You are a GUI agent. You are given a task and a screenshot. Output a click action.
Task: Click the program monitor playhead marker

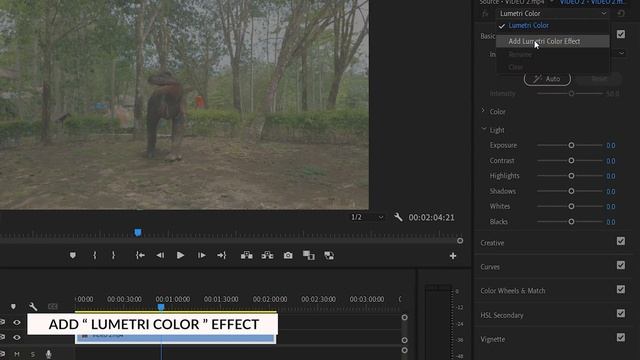pyautogui.click(x=138, y=233)
